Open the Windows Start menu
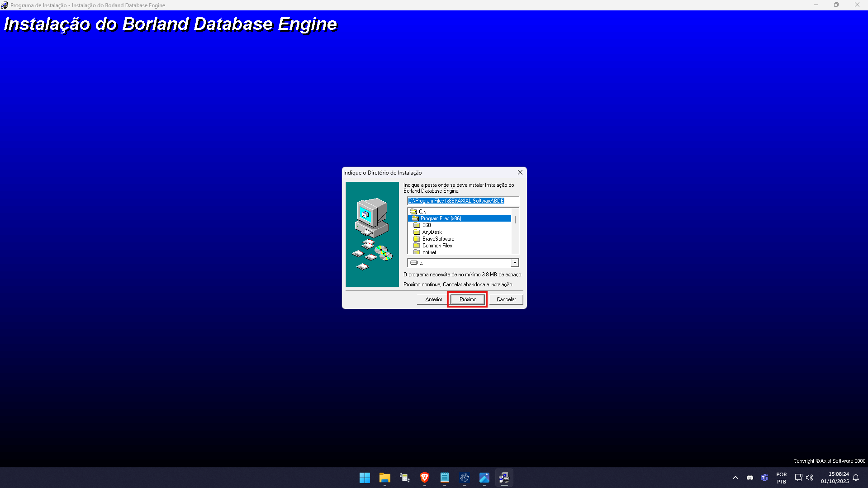 [x=365, y=478]
